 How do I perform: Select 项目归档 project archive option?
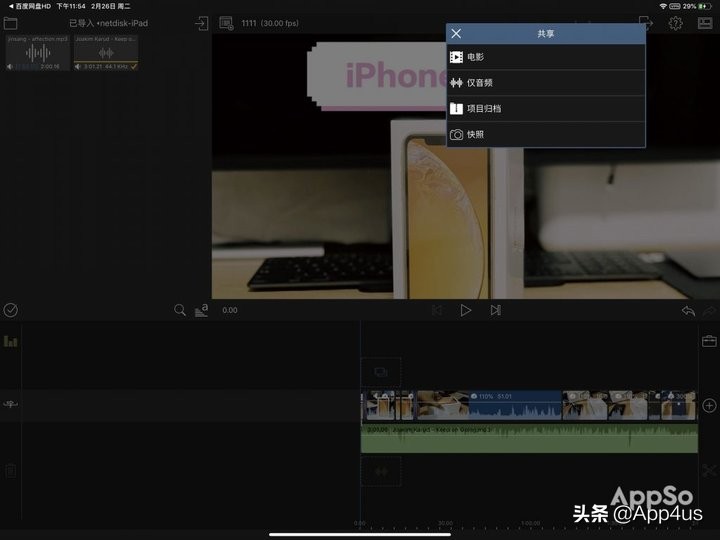click(x=546, y=108)
